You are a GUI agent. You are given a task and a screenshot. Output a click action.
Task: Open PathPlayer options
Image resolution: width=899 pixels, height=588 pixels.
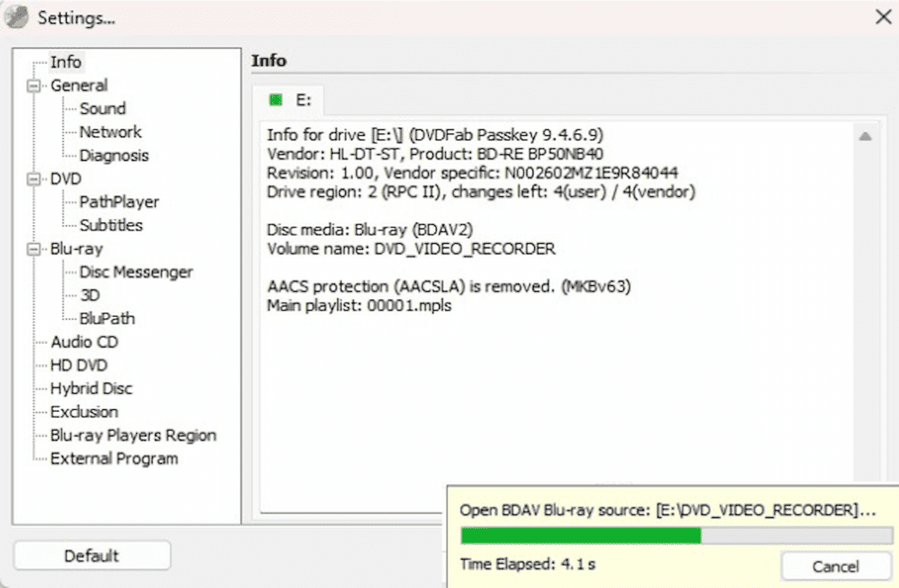click(x=119, y=202)
